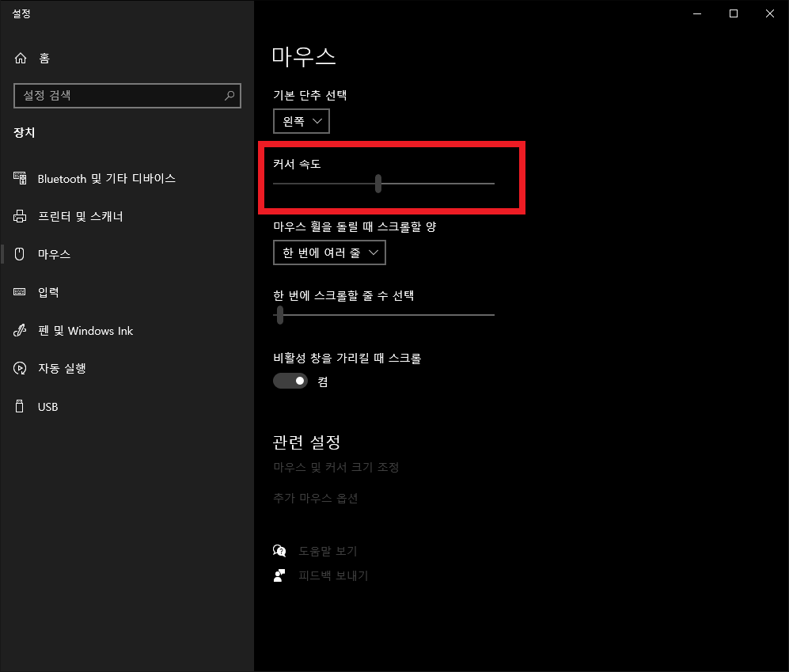Click the feedback person icon beside 피드백 보내기
Image resolution: width=789 pixels, height=672 pixels.
click(x=279, y=575)
